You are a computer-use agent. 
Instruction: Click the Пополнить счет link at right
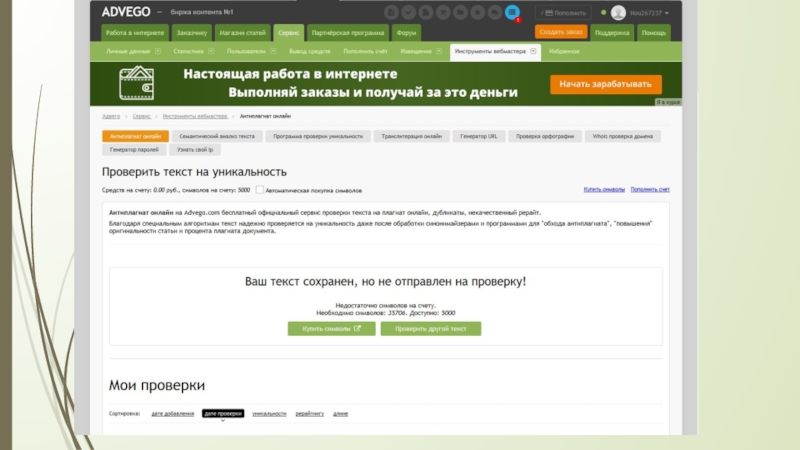650,189
